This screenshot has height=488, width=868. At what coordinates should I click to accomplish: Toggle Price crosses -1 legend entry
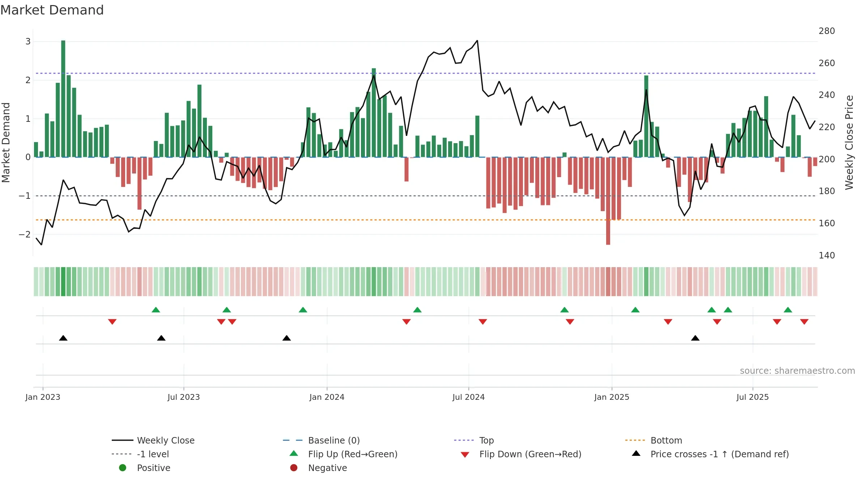710,454
